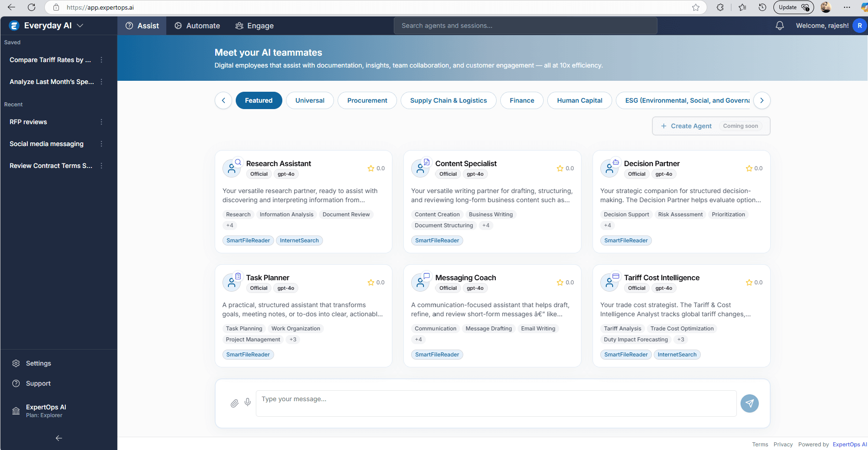The height and width of the screenshot is (450, 868).
Task: Open options for Review Contract Terms session
Action: click(101, 166)
